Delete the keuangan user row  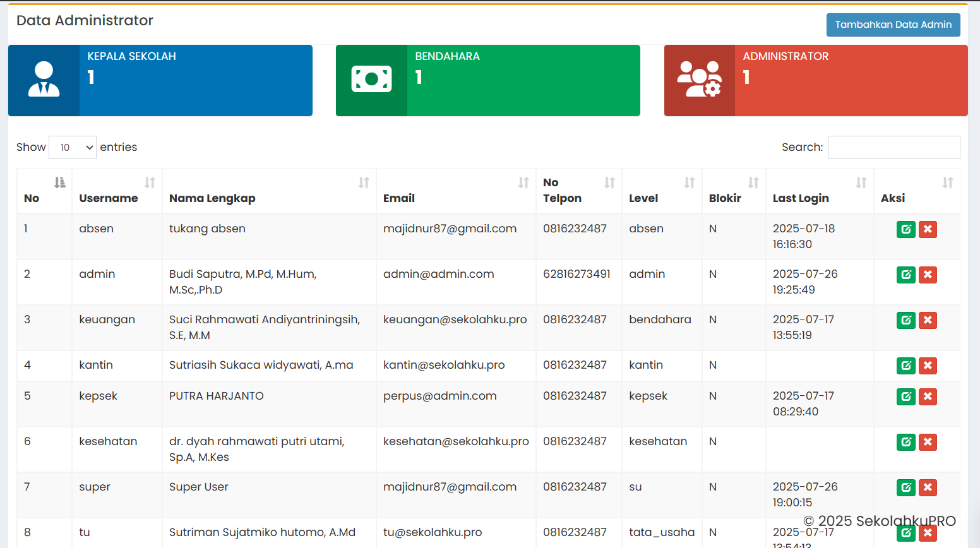pyautogui.click(x=928, y=320)
